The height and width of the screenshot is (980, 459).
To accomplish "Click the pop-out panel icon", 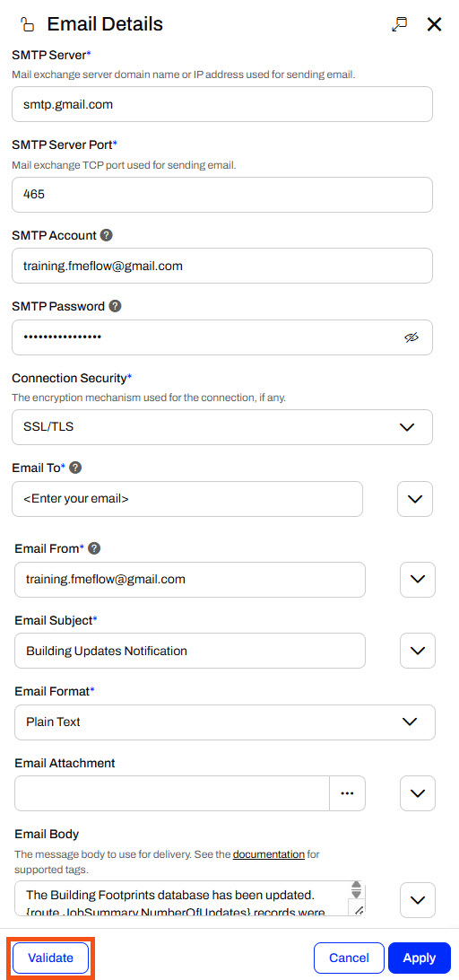I will (399, 24).
